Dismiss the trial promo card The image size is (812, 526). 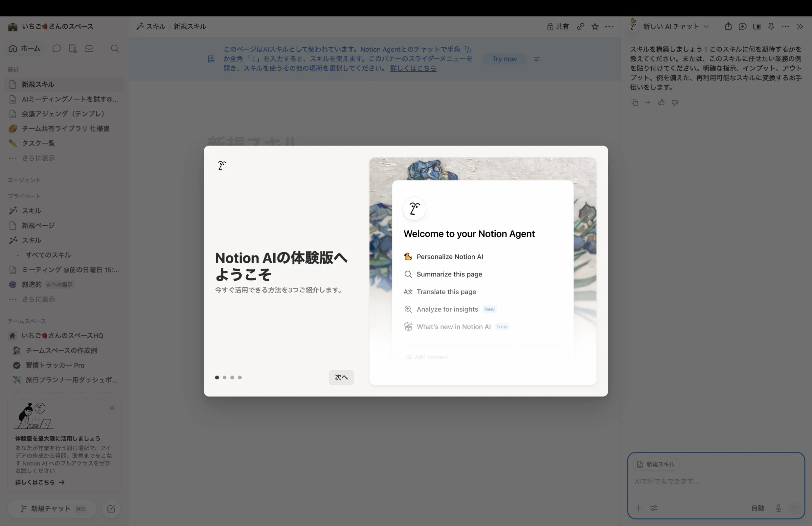(112, 407)
